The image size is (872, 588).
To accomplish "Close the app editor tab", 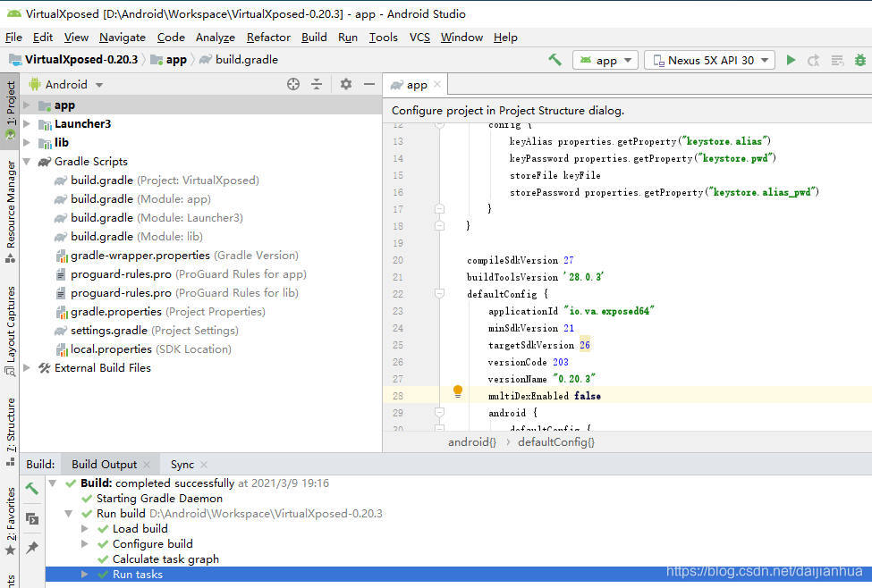I will (x=437, y=84).
